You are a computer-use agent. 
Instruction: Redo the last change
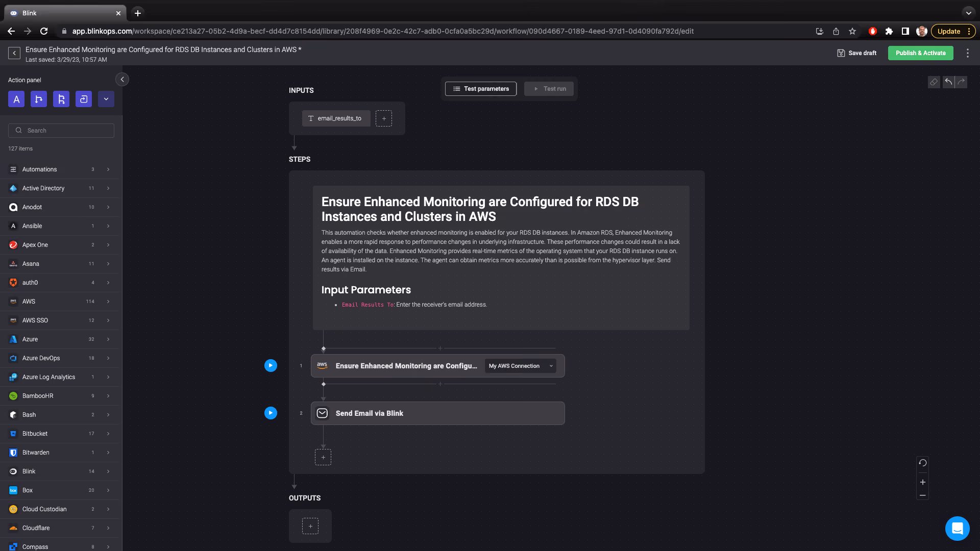point(961,82)
